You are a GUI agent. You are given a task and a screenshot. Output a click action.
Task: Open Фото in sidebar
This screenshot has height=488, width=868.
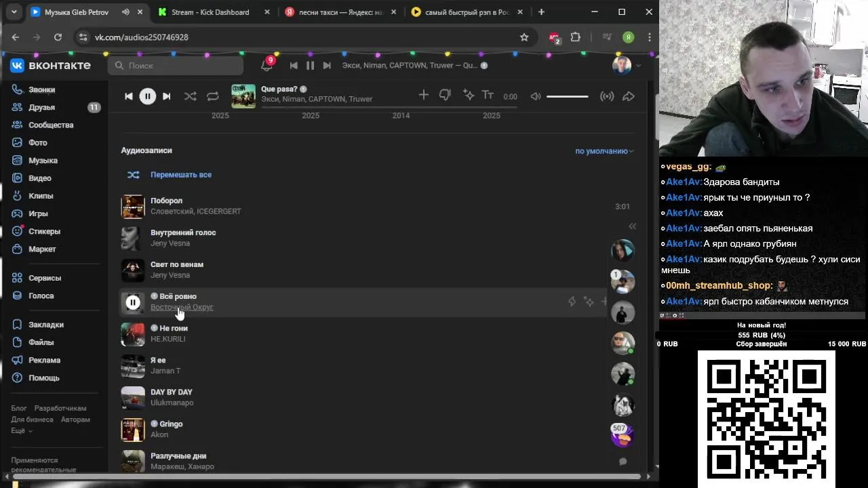pos(38,142)
